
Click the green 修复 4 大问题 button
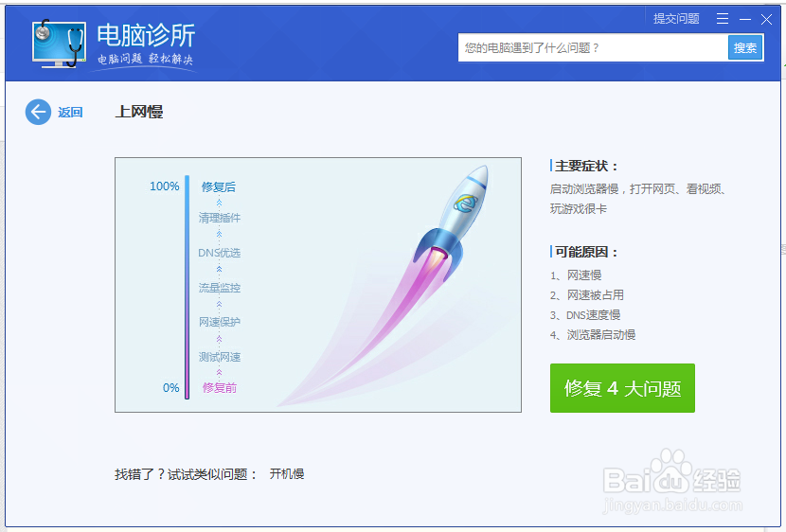(622, 388)
